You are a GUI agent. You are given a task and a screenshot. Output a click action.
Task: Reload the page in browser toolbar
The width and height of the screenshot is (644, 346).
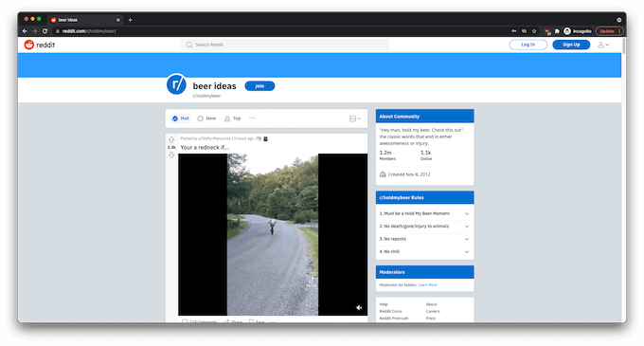pos(45,31)
